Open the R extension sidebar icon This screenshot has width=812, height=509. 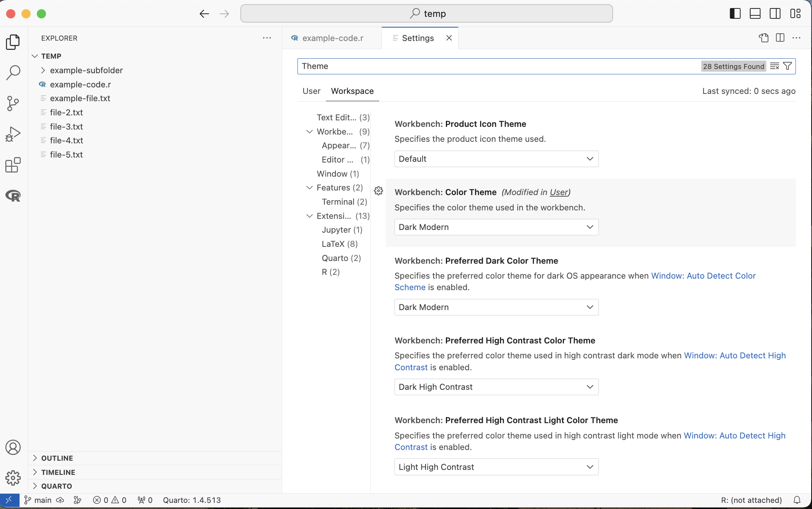tap(13, 196)
